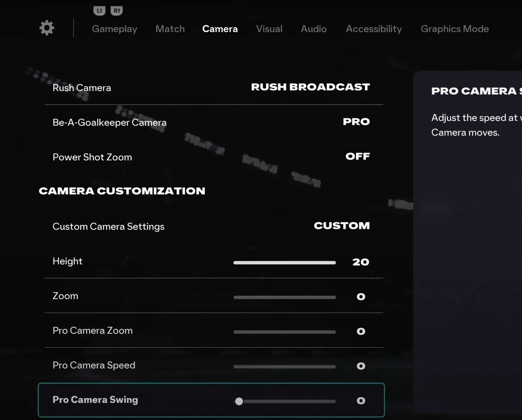Select the Camera tab
This screenshot has width=522, height=420.
tap(220, 29)
